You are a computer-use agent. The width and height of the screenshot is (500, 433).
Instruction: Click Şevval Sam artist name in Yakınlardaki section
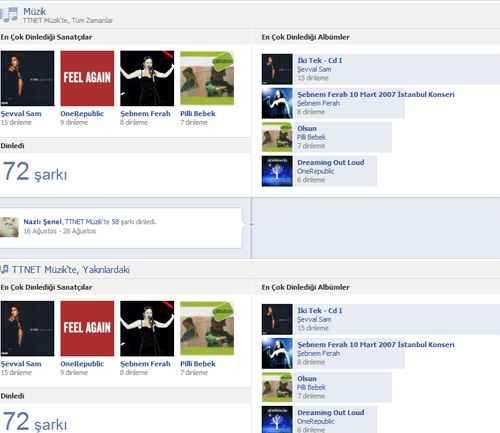tap(21, 364)
